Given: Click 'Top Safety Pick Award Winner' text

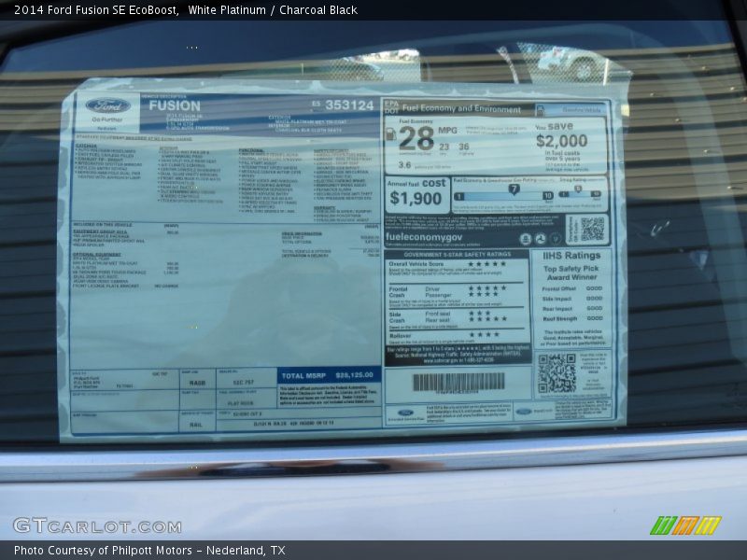Looking at the screenshot, I should coord(571,273).
